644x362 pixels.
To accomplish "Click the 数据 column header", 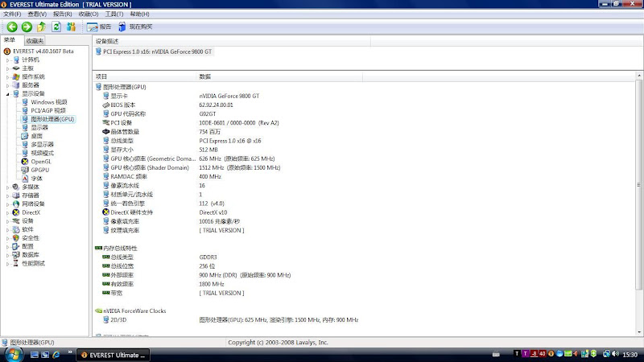I will click(x=279, y=76).
